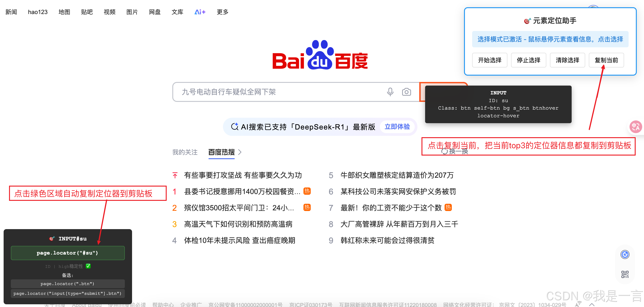Click the AI search sparkle icon in banner
Screen dimensions: 644x307
click(x=234, y=127)
